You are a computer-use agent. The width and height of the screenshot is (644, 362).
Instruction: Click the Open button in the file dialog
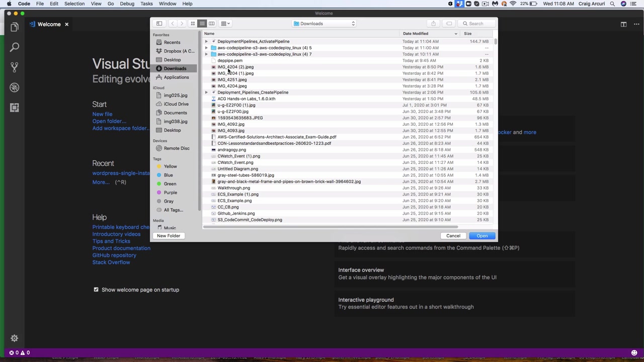pyautogui.click(x=482, y=236)
